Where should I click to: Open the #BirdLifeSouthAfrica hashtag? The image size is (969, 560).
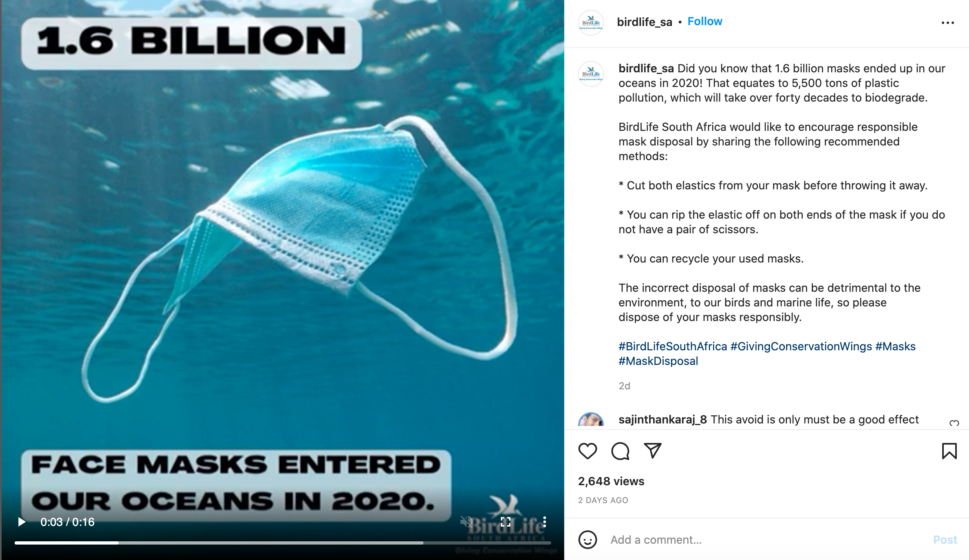click(x=673, y=346)
